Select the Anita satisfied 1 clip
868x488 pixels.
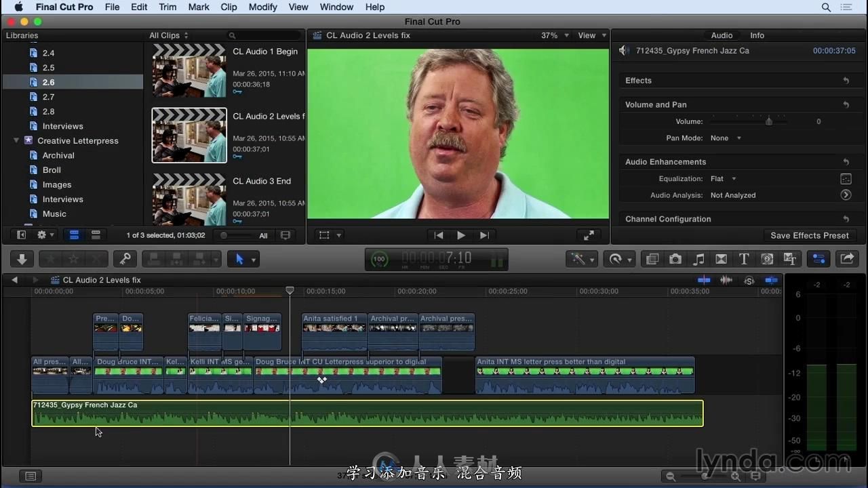click(334, 332)
